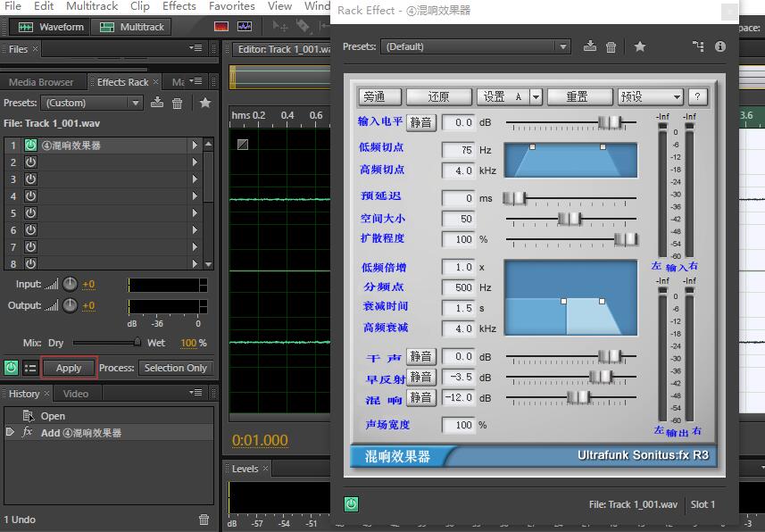Open Process Selection Only dropdown
Image resolution: width=765 pixels, height=532 pixels.
pyautogui.click(x=176, y=368)
